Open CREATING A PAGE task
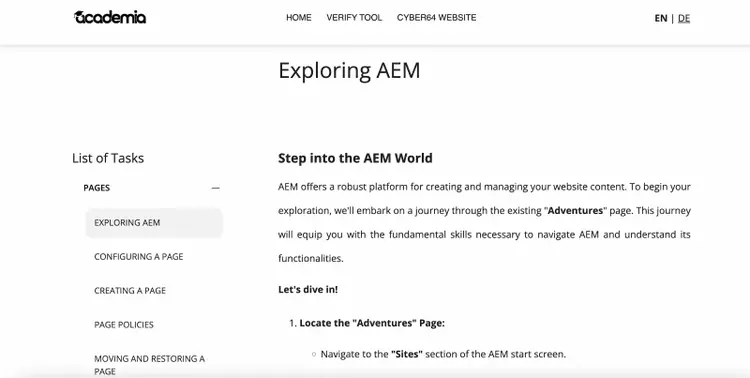This screenshot has width=750, height=378. [x=130, y=290]
